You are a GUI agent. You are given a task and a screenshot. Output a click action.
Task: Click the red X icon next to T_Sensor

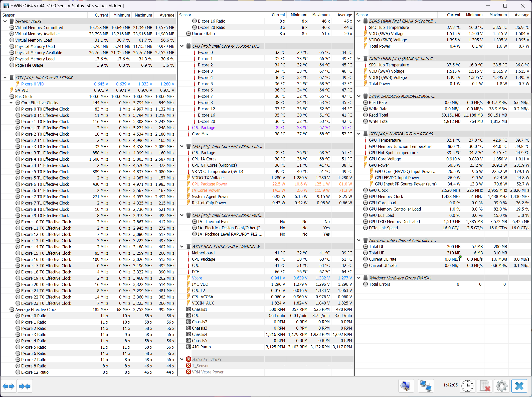[x=189, y=366]
